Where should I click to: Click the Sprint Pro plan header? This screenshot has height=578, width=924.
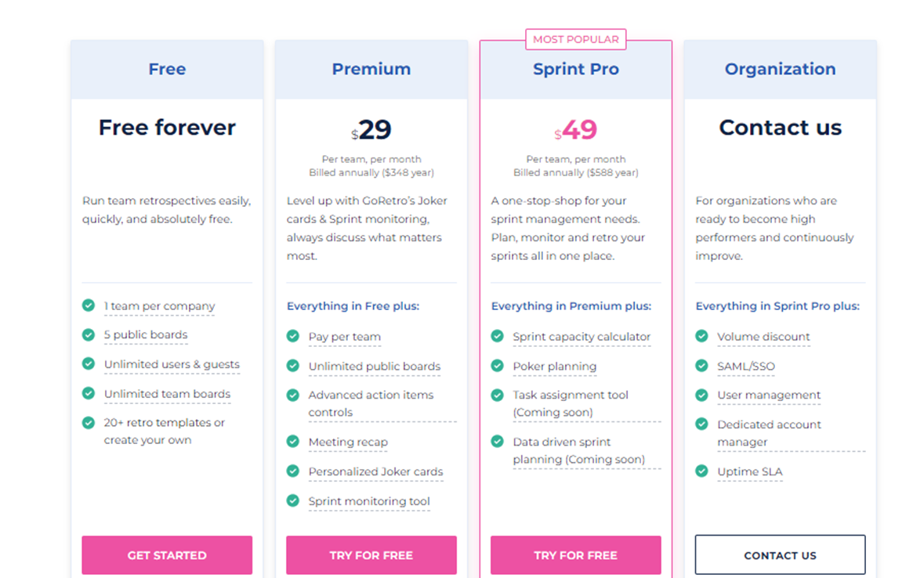coord(576,69)
